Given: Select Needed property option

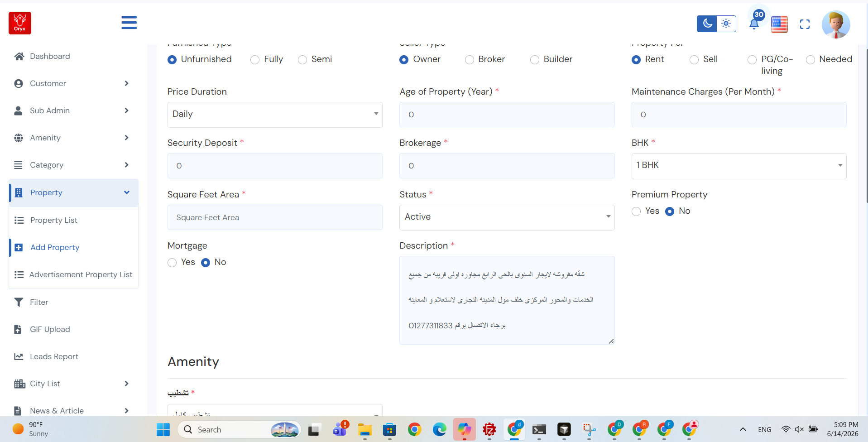Looking at the screenshot, I should (810, 60).
